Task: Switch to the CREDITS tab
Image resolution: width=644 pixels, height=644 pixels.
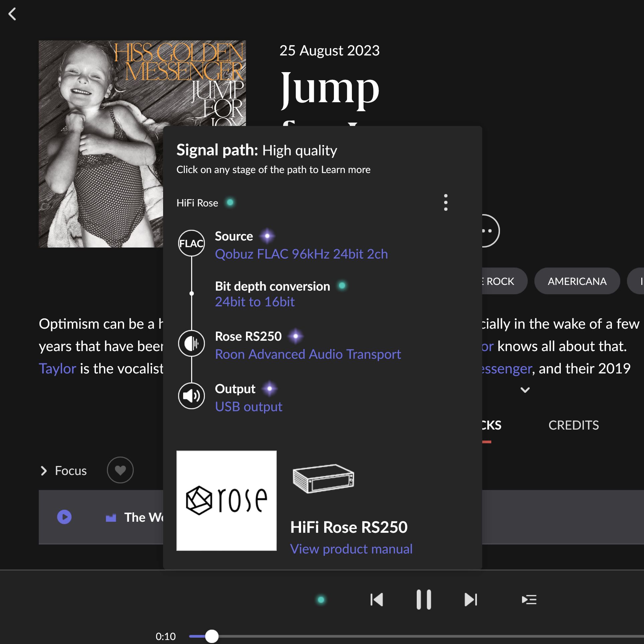Action: [573, 425]
